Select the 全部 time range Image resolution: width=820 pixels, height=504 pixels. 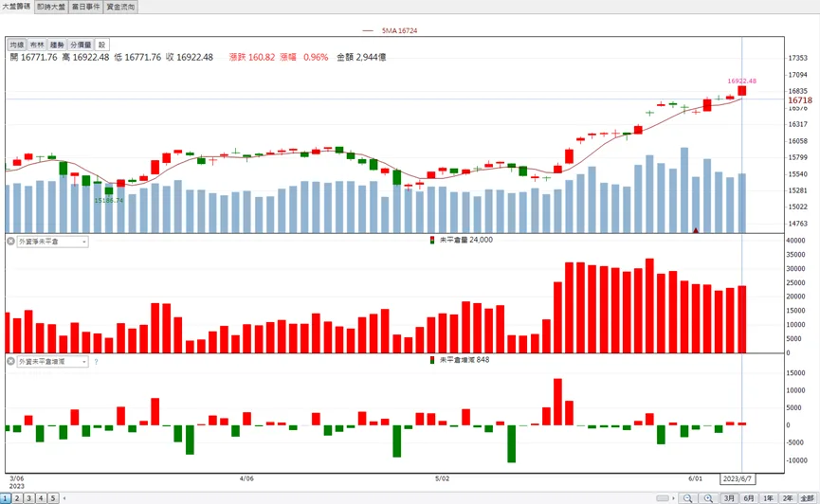pyautogui.click(x=807, y=498)
